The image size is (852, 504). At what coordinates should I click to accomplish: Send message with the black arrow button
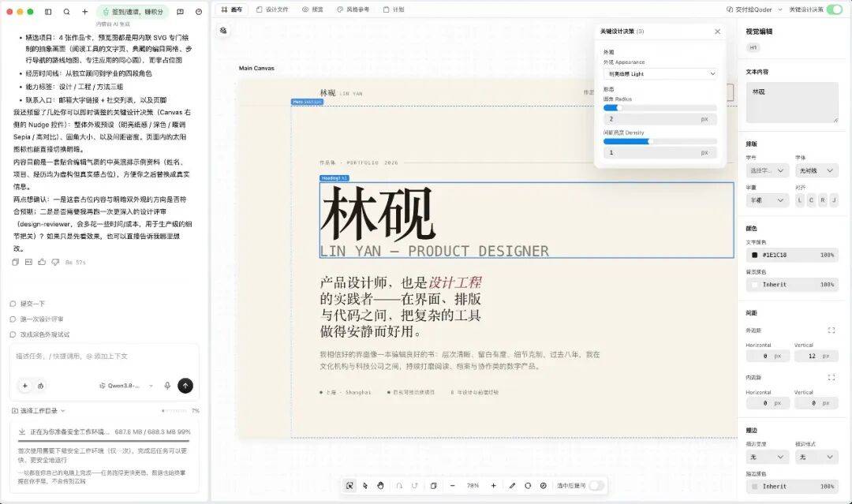tap(185, 386)
